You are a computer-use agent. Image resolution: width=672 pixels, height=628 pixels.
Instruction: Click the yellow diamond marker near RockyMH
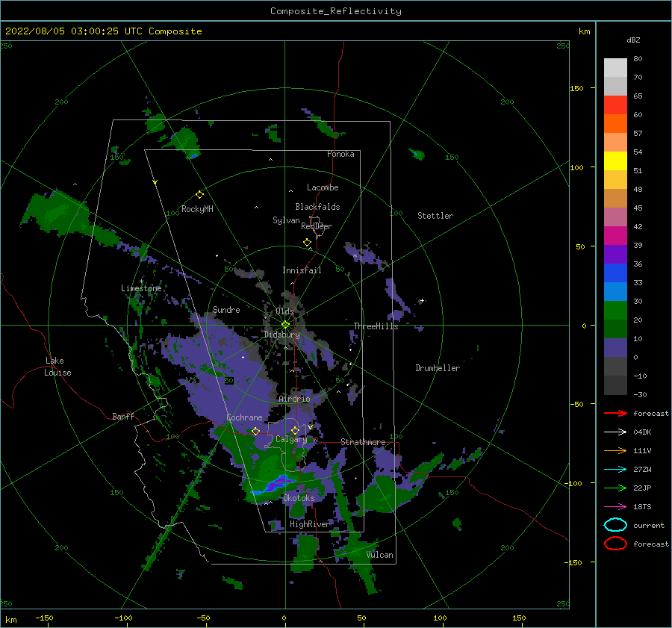click(199, 195)
